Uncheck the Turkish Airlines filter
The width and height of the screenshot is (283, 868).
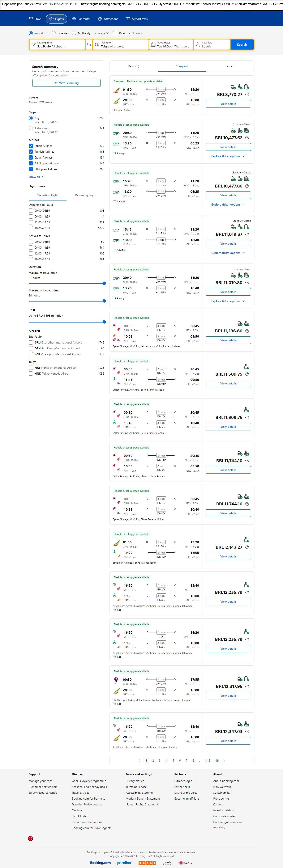click(x=31, y=152)
